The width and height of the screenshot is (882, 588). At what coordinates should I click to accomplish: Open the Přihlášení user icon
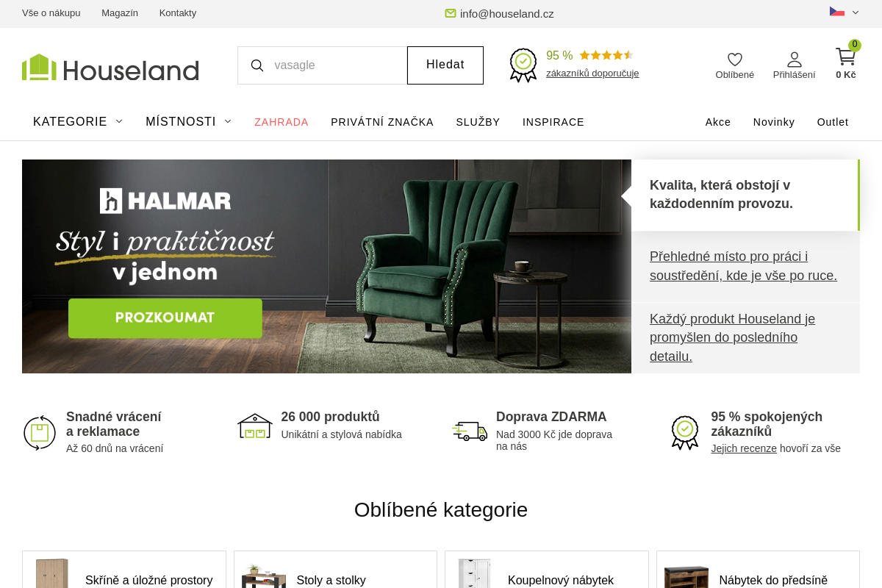(794, 60)
